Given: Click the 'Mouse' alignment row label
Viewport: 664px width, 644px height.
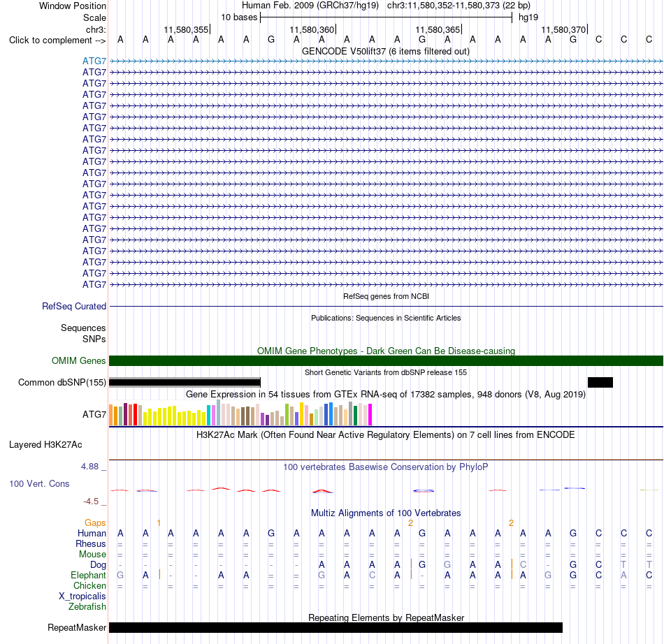Looking at the screenshot, I should click(93, 555).
